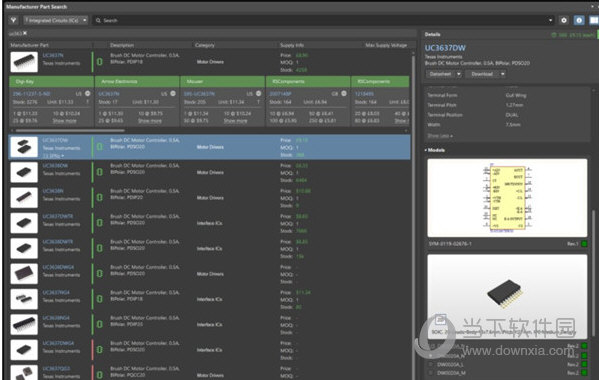Click green lifecycle icon in UC3637N row
Viewport: 599px width, 380px height.
tap(100, 61)
